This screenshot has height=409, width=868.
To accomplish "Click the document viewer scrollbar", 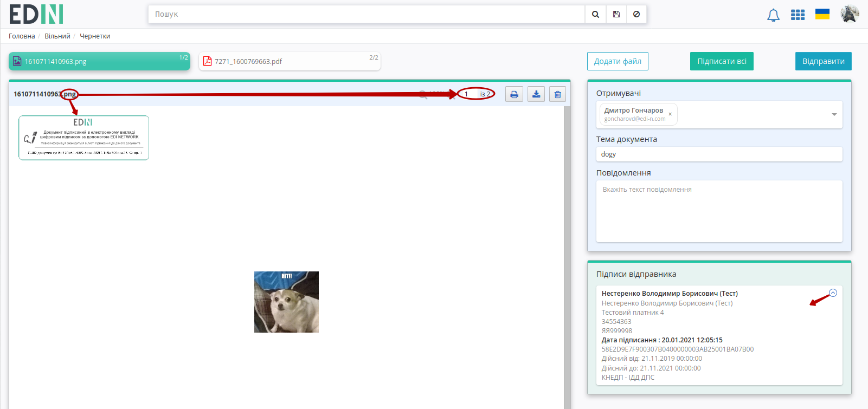I will click(567, 257).
